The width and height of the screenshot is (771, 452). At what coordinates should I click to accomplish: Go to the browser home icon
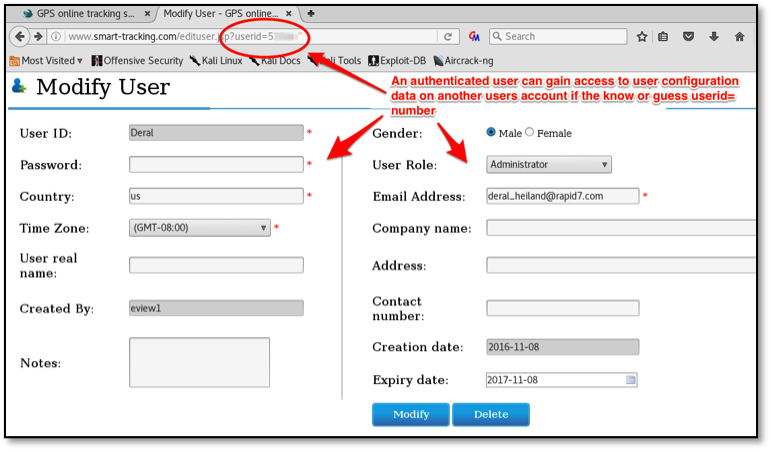739,36
